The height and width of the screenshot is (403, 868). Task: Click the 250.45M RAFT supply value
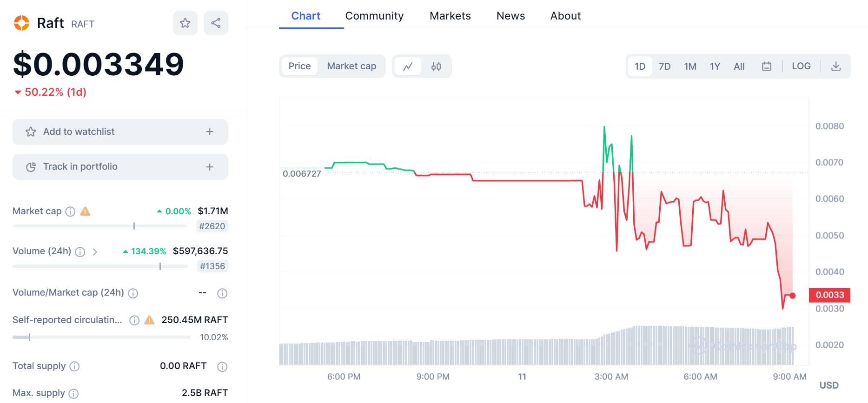click(195, 320)
